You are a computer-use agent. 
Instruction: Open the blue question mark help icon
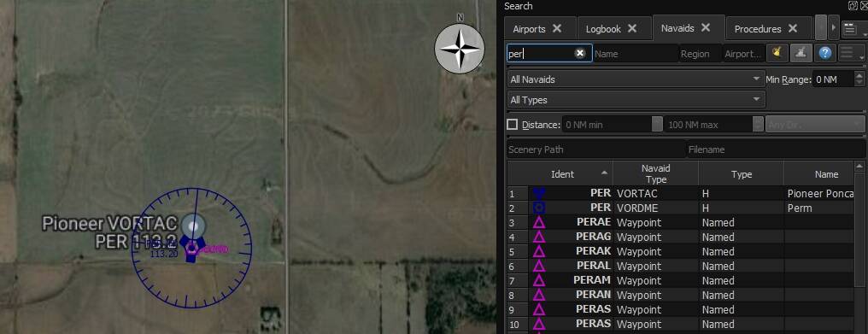coord(825,53)
